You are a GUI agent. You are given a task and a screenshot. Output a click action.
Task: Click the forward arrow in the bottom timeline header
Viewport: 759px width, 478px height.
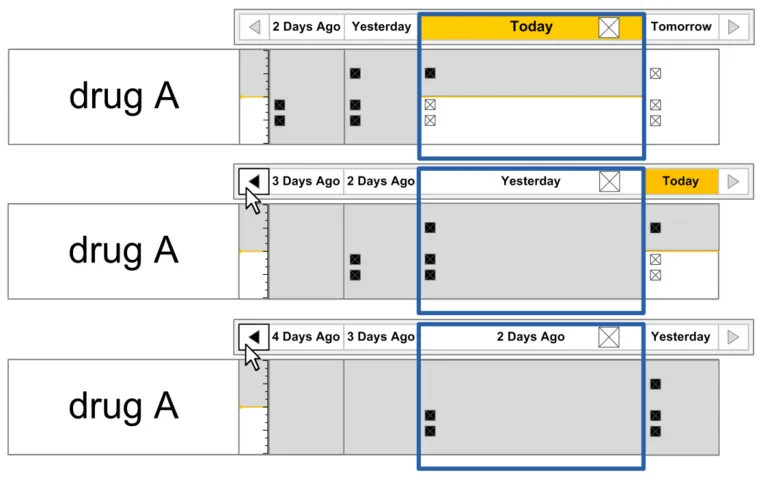coord(734,337)
